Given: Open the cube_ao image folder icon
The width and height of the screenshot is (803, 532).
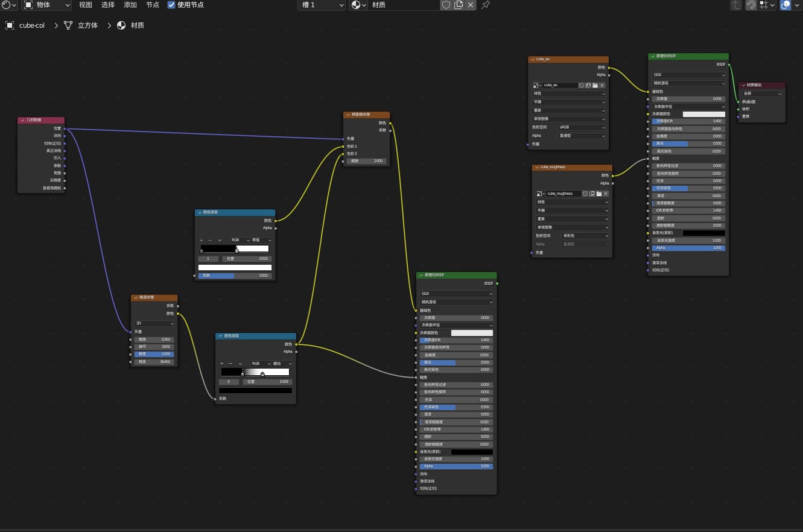Looking at the screenshot, I should (x=595, y=85).
